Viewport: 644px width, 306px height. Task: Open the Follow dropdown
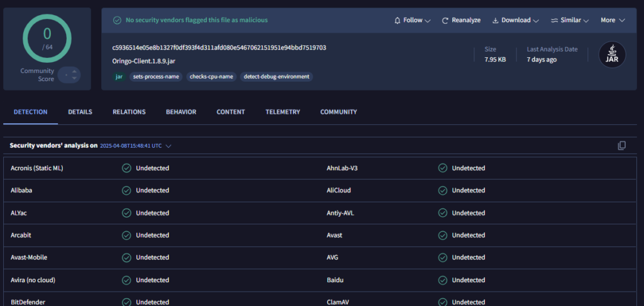(412, 20)
